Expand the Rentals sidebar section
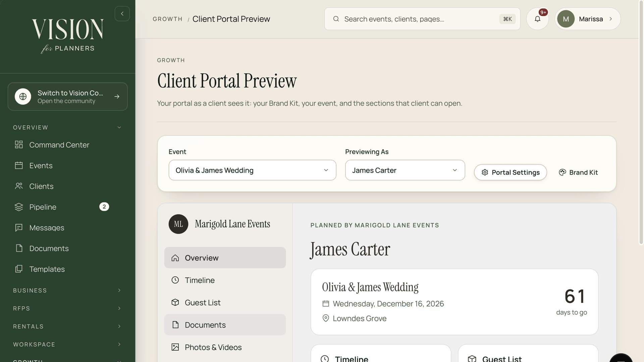The image size is (644, 362). pyautogui.click(x=67, y=326)
